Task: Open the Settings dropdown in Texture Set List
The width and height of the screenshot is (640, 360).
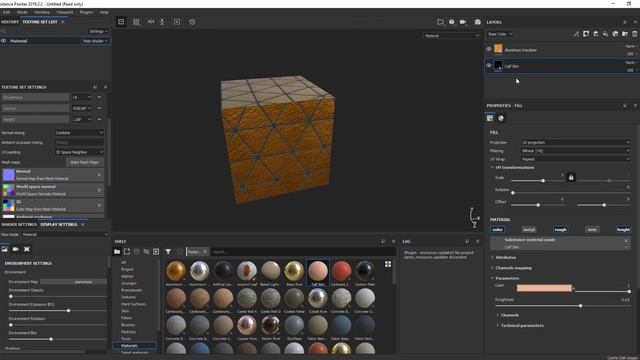Action: 98,31
